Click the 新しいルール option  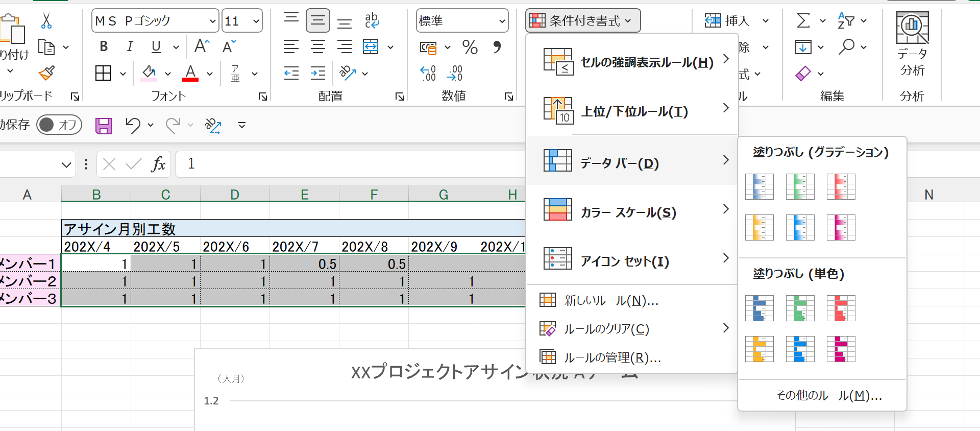tap(611, 300)
